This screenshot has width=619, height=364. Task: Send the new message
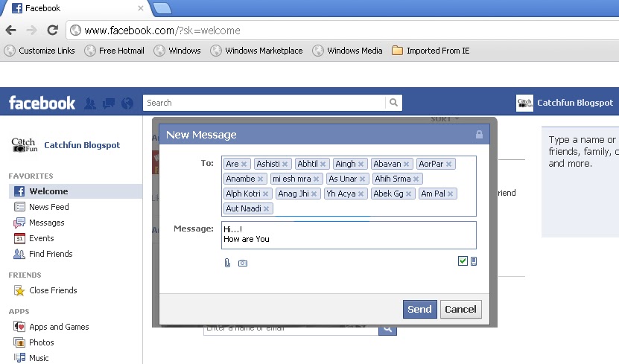[419, 309]
